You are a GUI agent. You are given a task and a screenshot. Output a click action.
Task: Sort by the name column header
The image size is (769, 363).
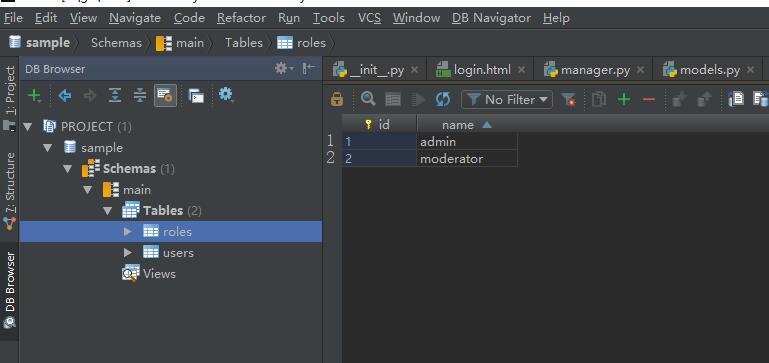466,125
